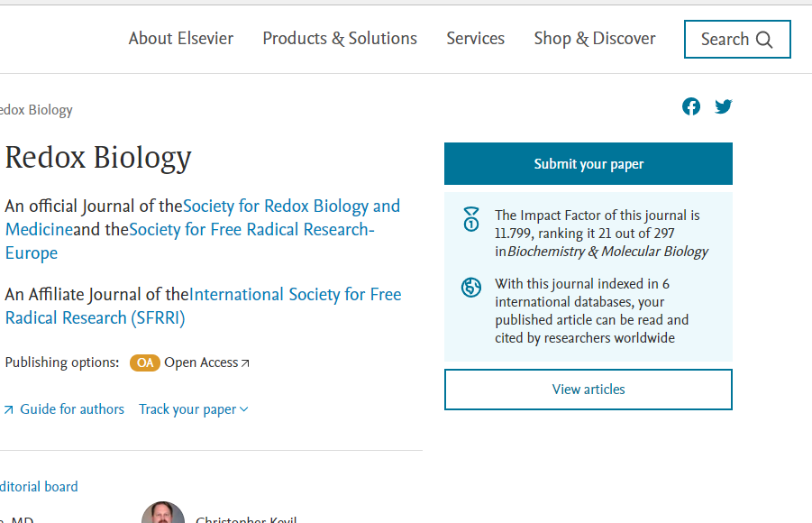Open the About Elsevier menu

180,39
